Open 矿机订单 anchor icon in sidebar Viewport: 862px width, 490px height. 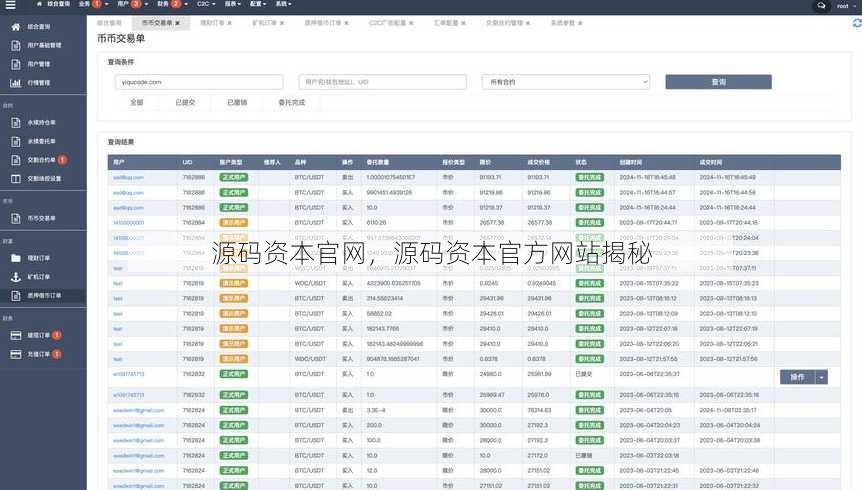pos(15,277)
